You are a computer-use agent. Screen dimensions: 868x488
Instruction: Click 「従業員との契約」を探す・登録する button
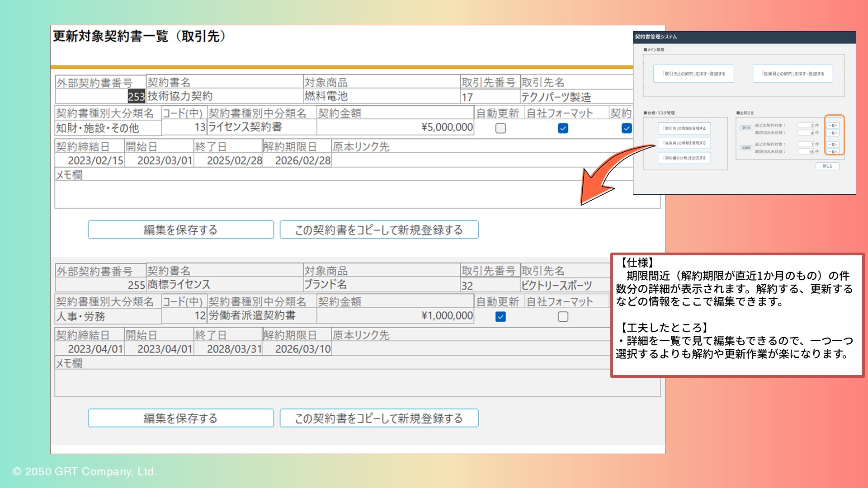[x=793, y=74]
